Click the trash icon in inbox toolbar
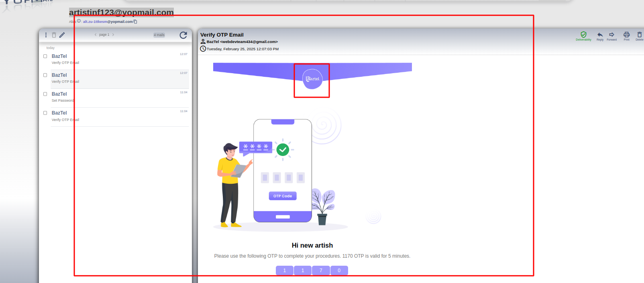Screen dimensions: 644x283 tap(54, 35)
